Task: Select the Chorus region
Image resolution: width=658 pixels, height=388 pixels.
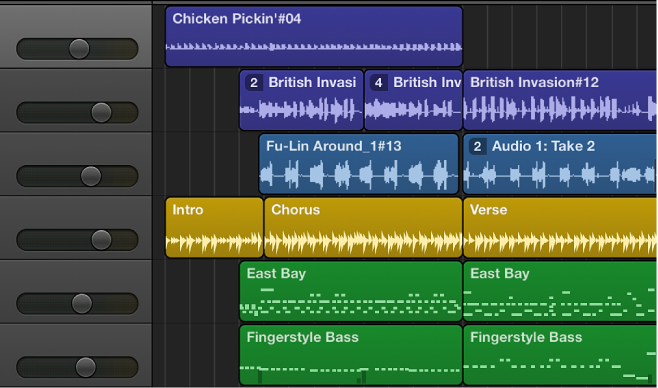Action: pos(363,228)
